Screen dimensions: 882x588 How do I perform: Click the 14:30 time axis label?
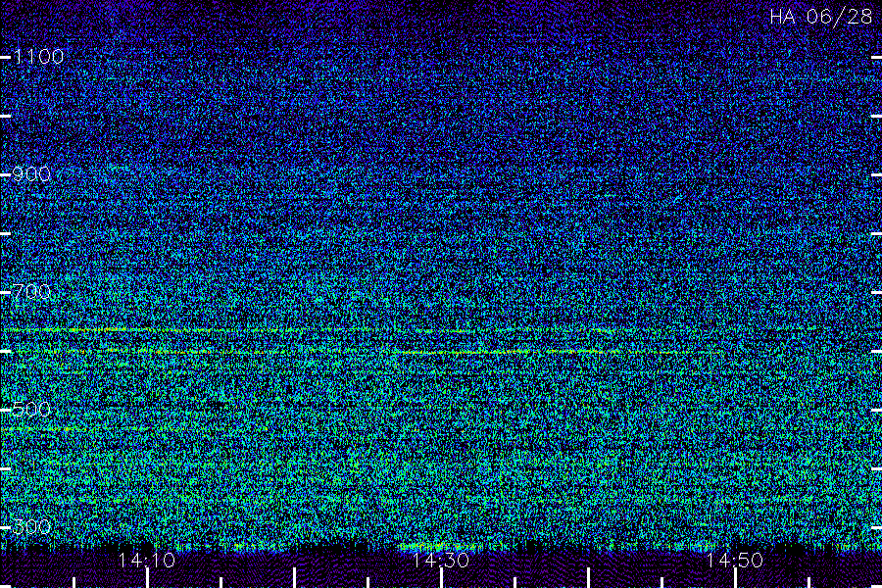[440, 560]
